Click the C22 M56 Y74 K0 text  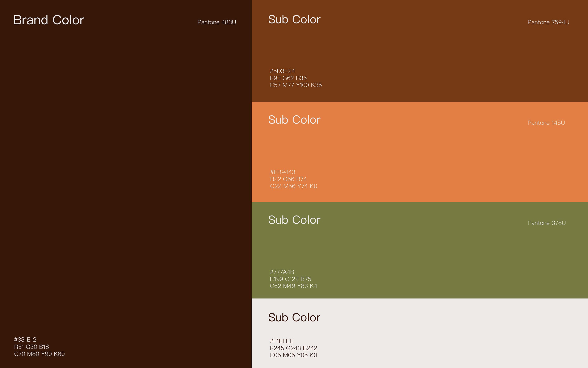(x=294, y=186)
